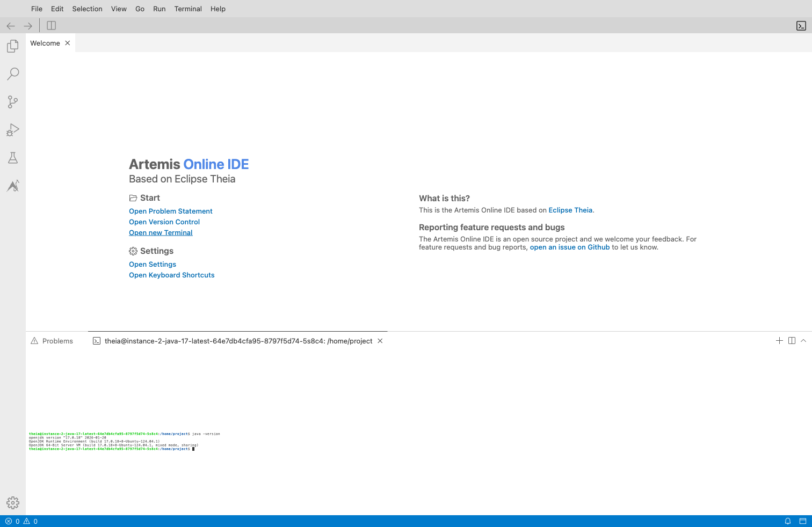Open the Explorer view in the sidebar

(x=13, y=47)
